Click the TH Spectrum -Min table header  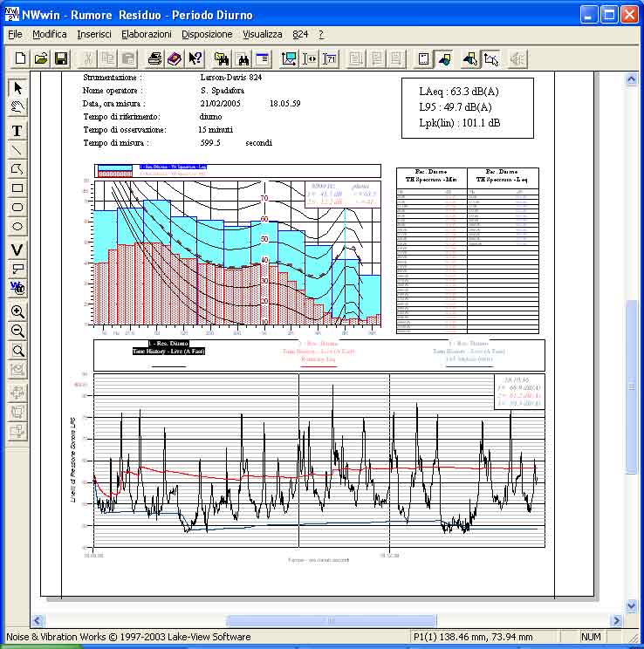431,180
